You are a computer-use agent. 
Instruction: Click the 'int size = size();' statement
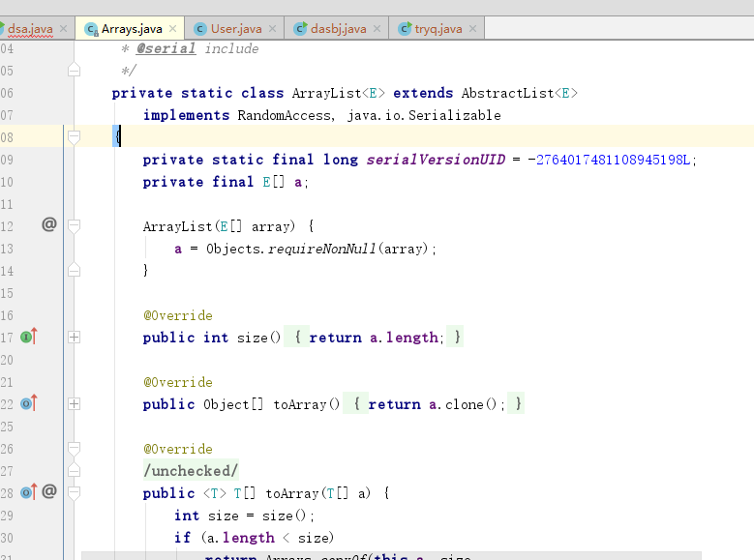coord(244,516)
